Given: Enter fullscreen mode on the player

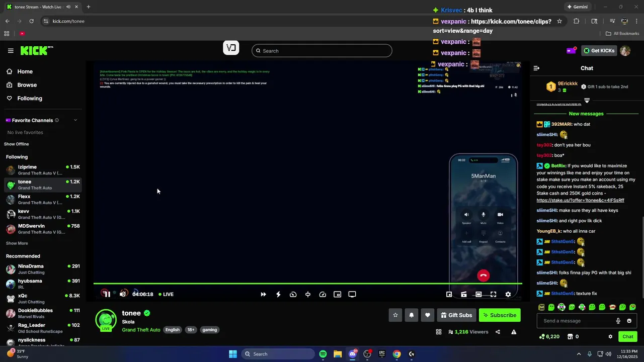Looking at the screenshot, I should click(493, 294).
